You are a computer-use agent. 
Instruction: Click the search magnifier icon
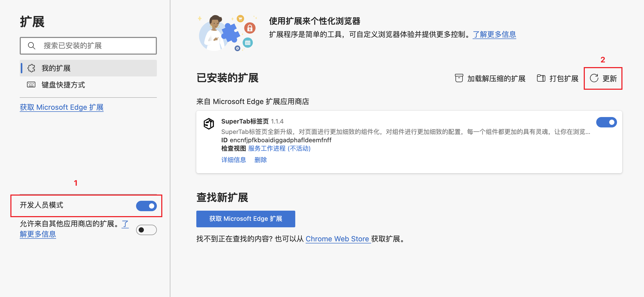click(x=32, y=46)
